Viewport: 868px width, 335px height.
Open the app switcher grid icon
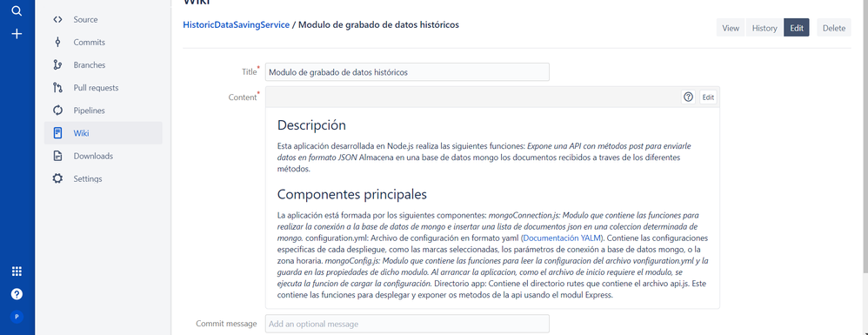click(17, 271)
